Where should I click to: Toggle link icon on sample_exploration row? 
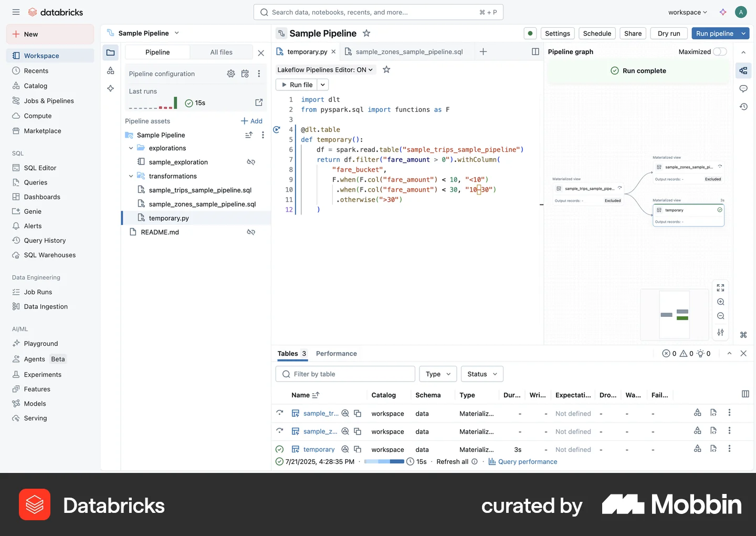pos(251,162)
